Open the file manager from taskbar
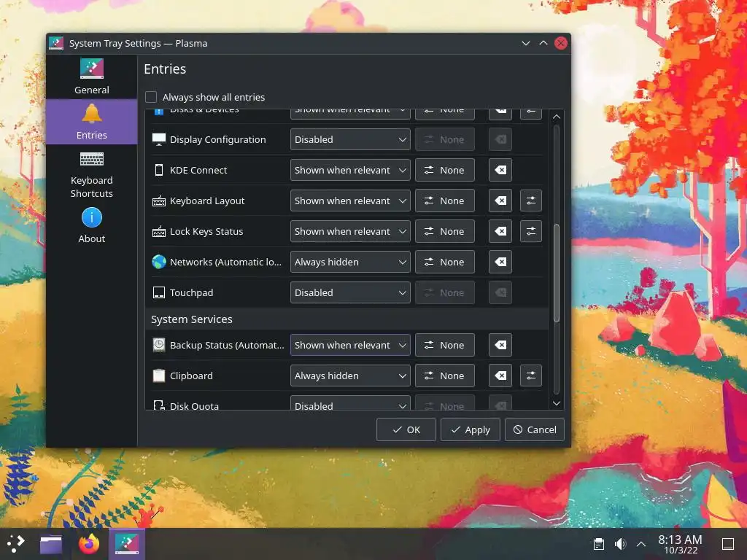 (x=51, y=544)
